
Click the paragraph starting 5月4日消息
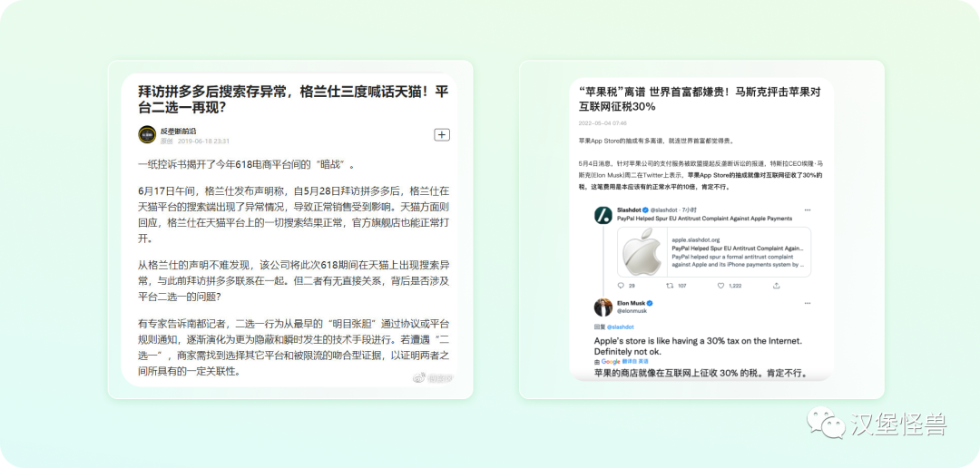pos(700,175)
